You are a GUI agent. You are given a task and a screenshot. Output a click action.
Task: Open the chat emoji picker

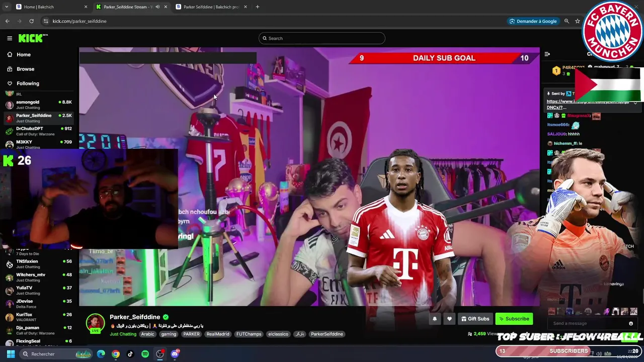click(631, 323)
